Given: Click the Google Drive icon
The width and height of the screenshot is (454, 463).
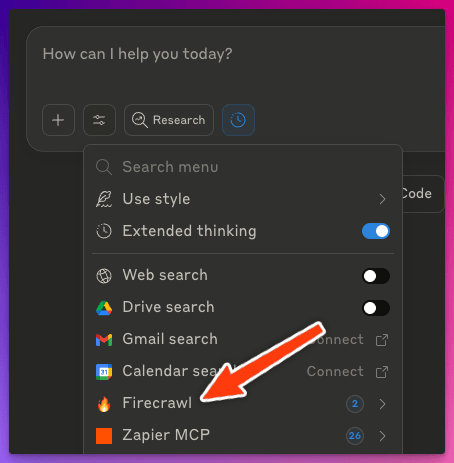Looking at the screenshot, I should point(104,308).
